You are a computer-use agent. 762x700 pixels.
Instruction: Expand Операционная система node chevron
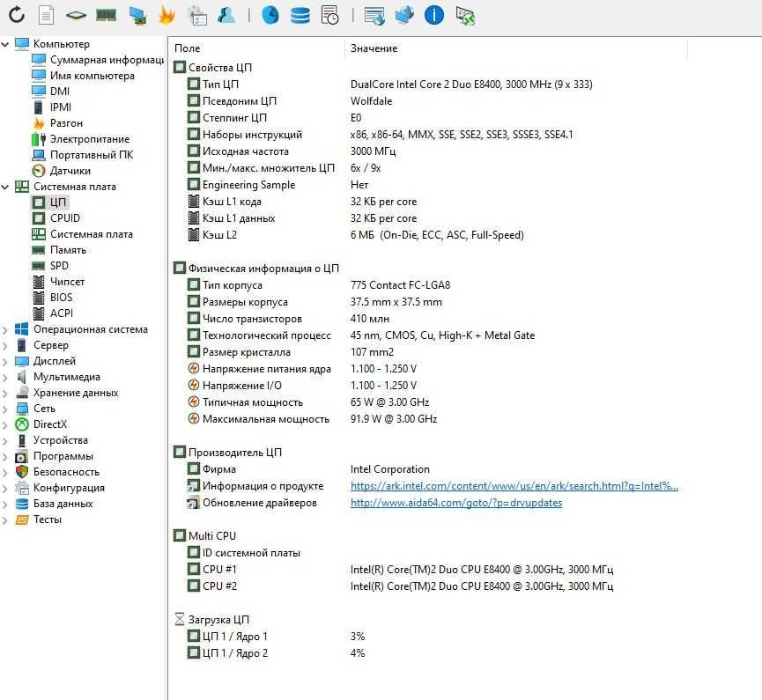click(5, 330)
